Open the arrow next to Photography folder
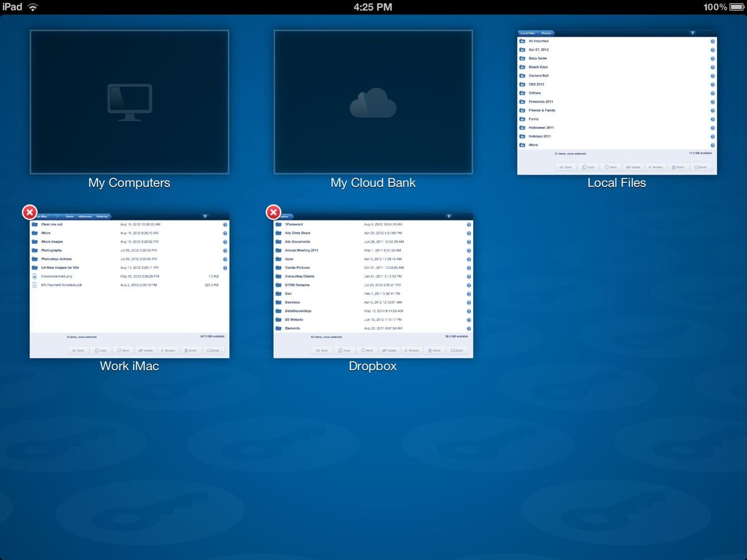This screenshot has height=560, width=747. coord(225,250)
